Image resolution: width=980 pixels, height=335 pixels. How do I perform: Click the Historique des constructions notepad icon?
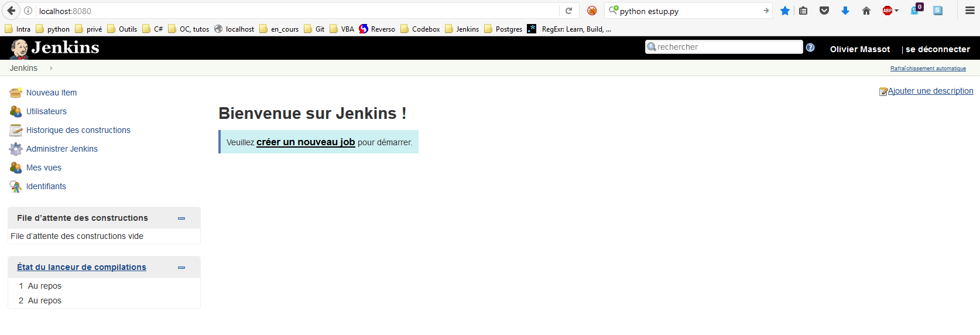click(x=16, y=130)
